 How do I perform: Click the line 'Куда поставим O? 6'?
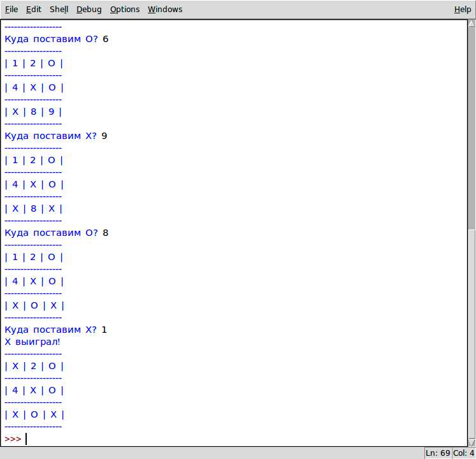[x=57, y=39]
